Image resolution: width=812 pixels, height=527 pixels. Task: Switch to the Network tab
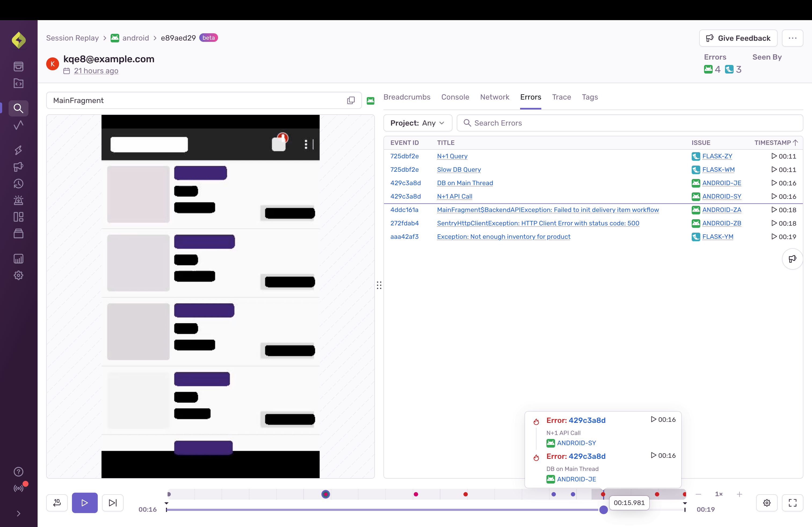(494, 97)
